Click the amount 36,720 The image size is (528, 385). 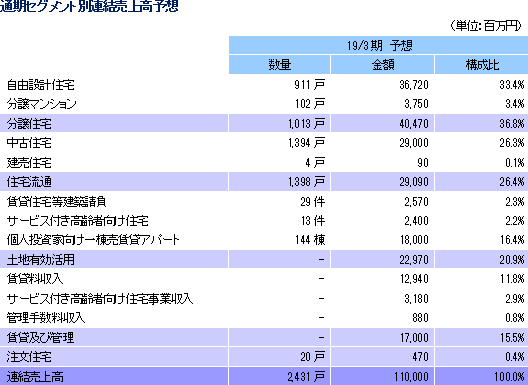tap(414, 85)
